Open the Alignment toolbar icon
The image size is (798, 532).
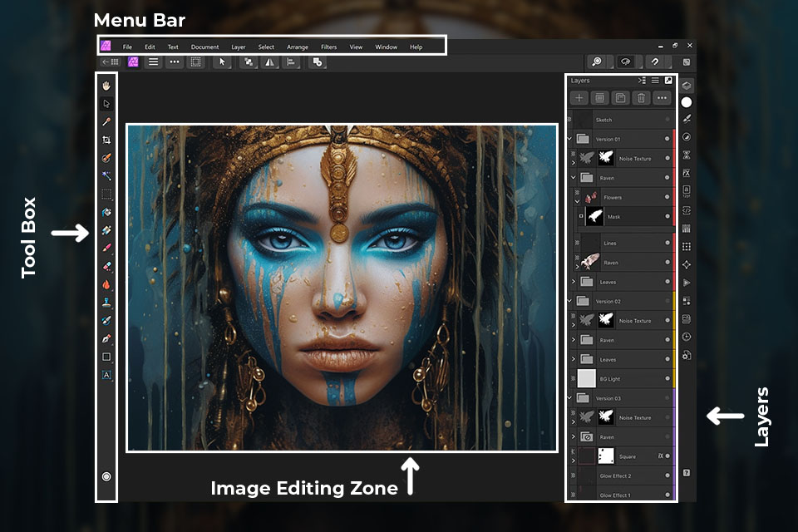(x=291, y=62)
